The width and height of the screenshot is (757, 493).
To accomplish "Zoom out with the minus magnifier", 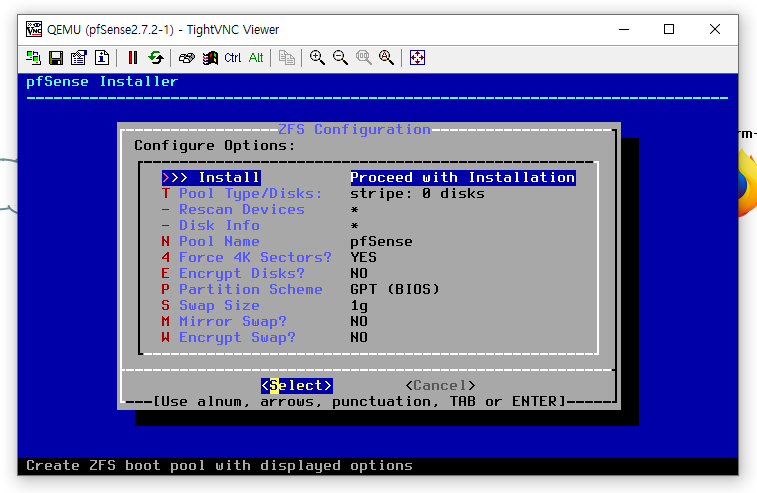I will click(x=340, y=58).
